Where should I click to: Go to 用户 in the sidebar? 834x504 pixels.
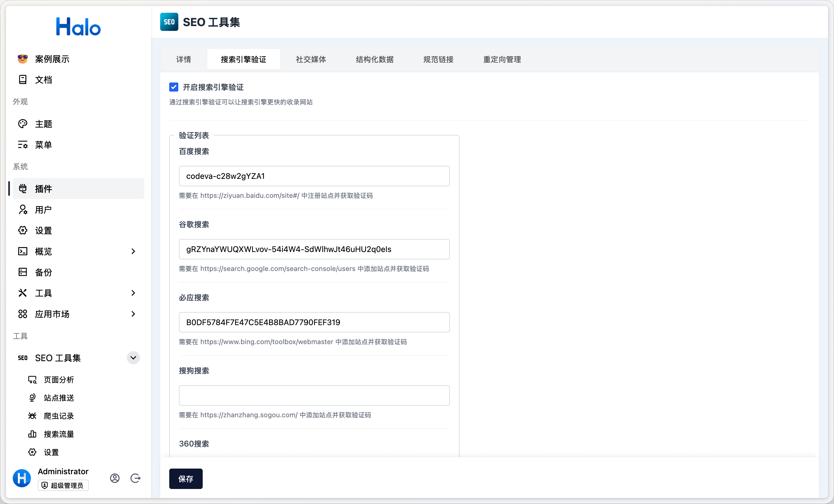click(x=78, y=209)
